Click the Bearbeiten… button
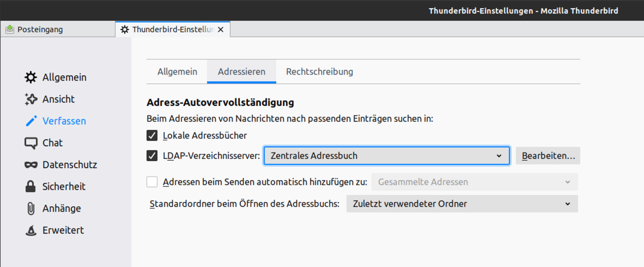This screenshot has width=644, height=267. tap(548, 156)
